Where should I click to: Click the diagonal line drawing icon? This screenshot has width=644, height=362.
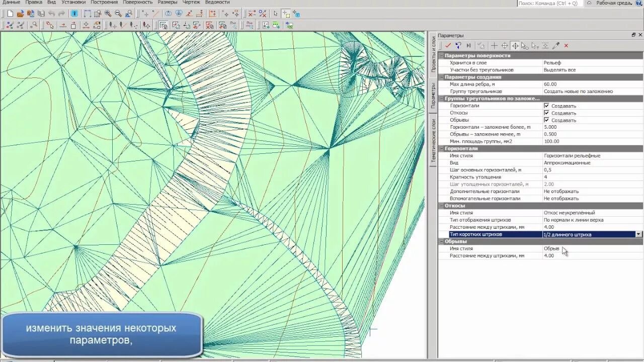(x=155, y=14)
